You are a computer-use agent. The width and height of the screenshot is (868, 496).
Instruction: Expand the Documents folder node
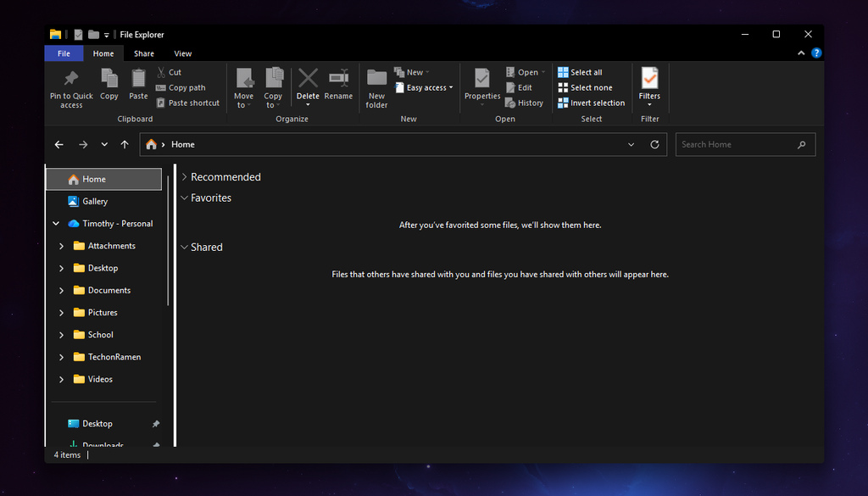click(x=61, y=290)
